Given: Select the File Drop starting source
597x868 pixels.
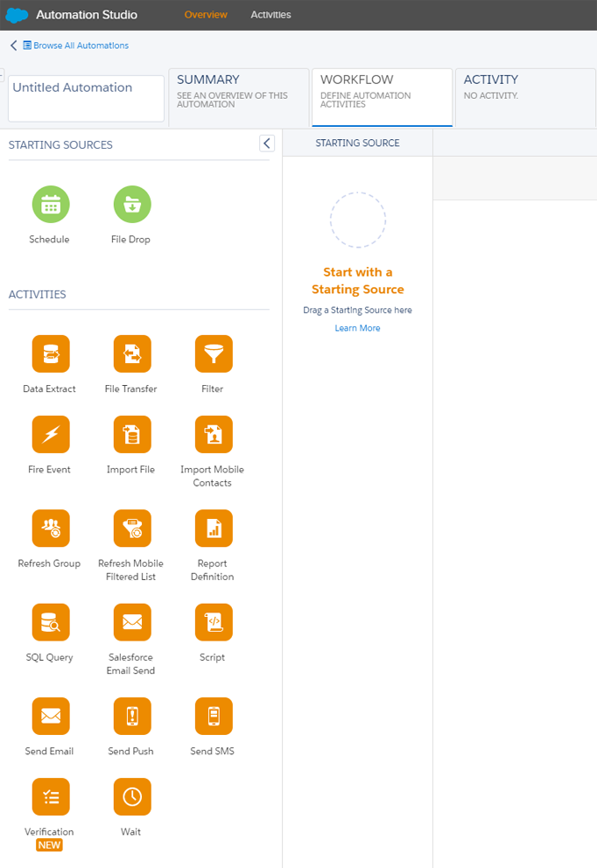Looking at the screenshot, I should coord(131,204).
